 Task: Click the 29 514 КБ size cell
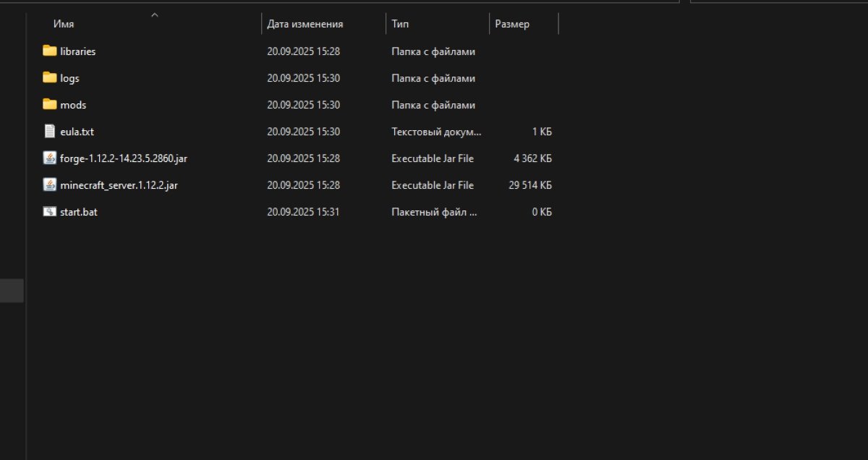[x=530, y=185]
